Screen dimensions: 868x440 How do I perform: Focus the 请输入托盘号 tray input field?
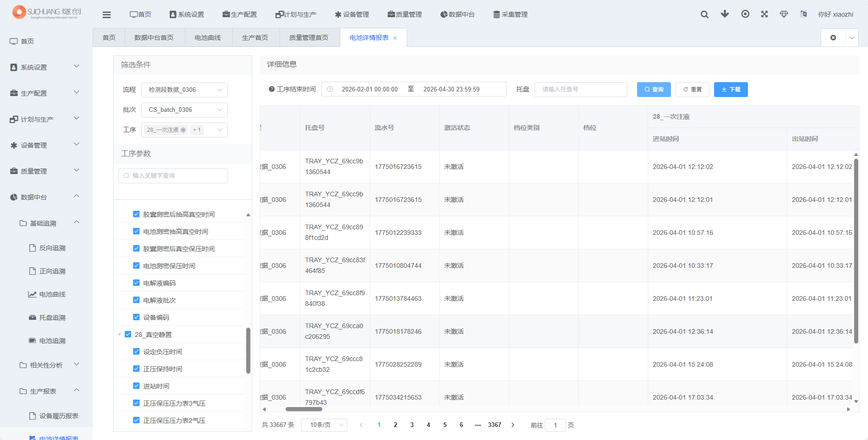click(581, 89)
